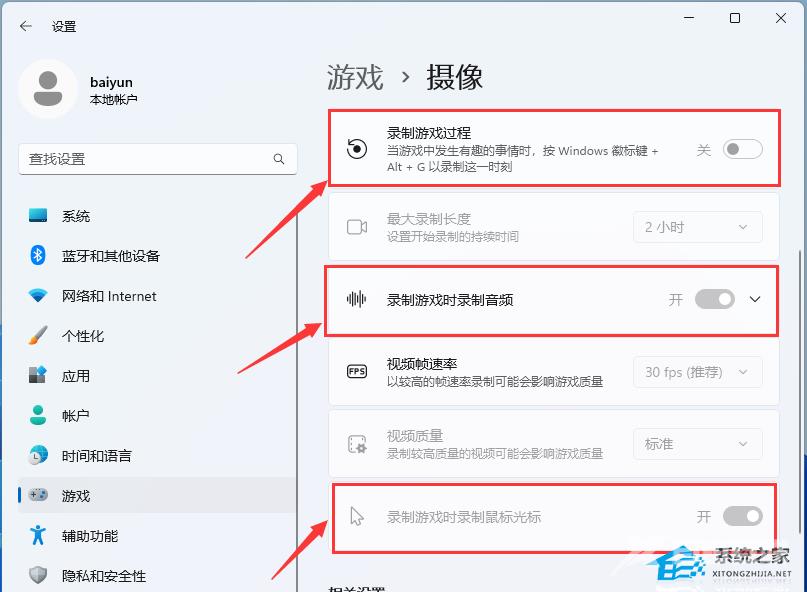Toggle the 录制游戏时录制鼠标光标 switch

click(x=743, y=516)
